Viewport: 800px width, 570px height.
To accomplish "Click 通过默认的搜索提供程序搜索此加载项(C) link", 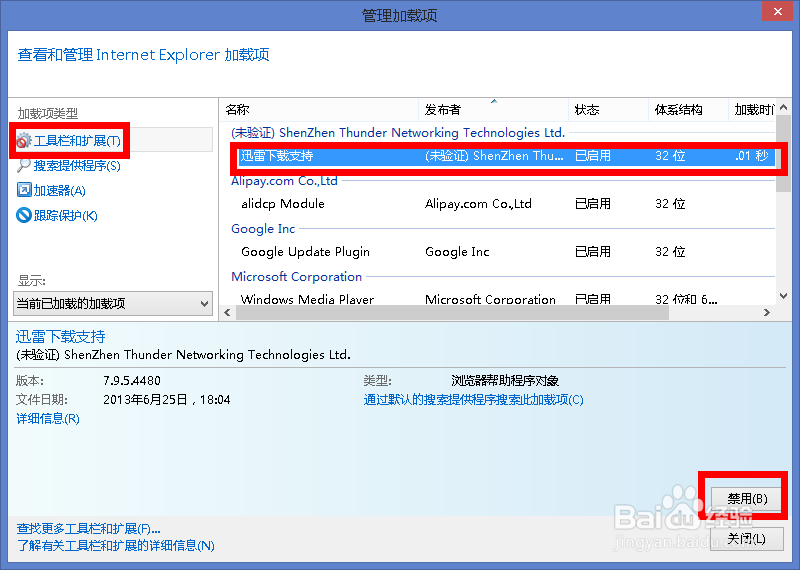I will coord(473,400).
